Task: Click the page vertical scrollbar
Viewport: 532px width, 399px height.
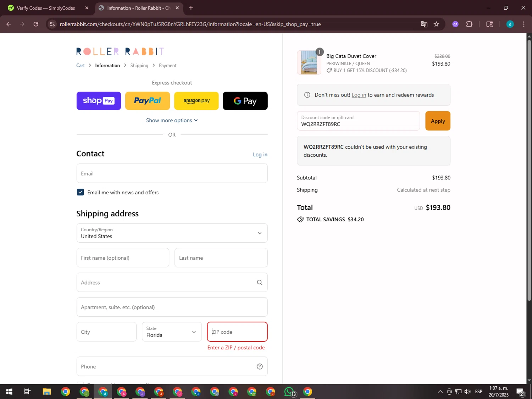Action: 529,170
